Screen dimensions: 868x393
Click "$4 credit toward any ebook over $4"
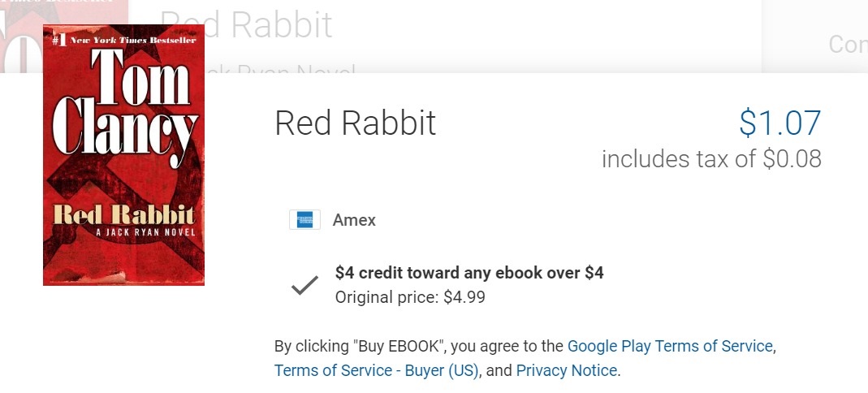pos(469,273)
